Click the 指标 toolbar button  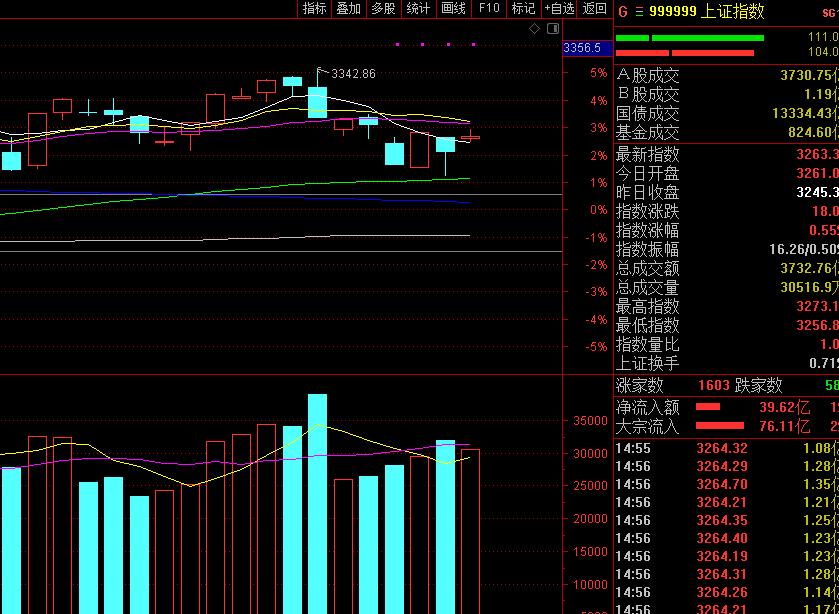click(314, 9)
